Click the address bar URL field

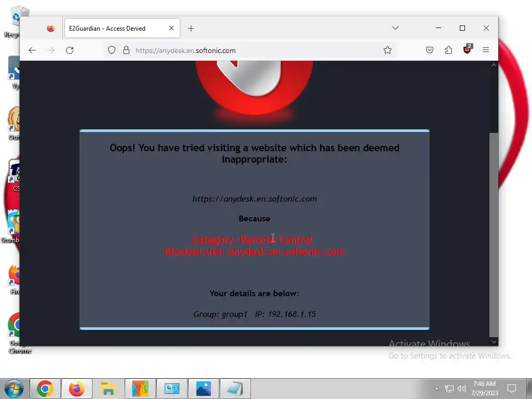[x=251, y=50]
